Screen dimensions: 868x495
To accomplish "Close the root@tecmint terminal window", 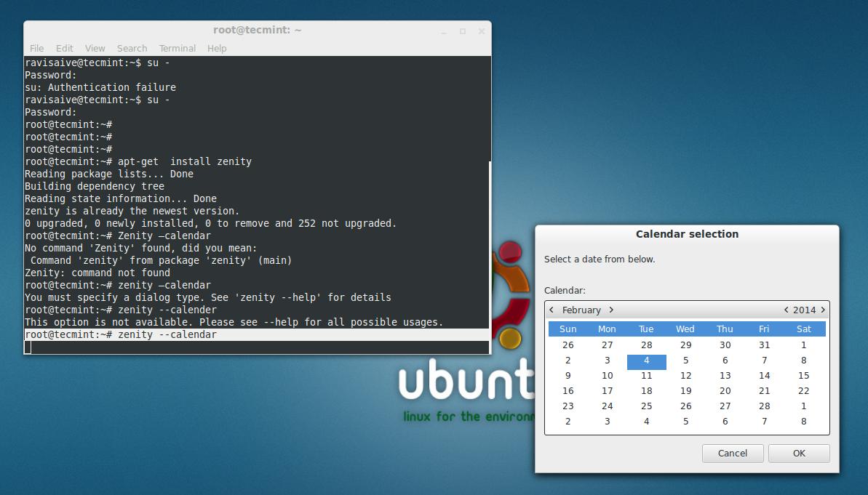I will tap(482, 31).
